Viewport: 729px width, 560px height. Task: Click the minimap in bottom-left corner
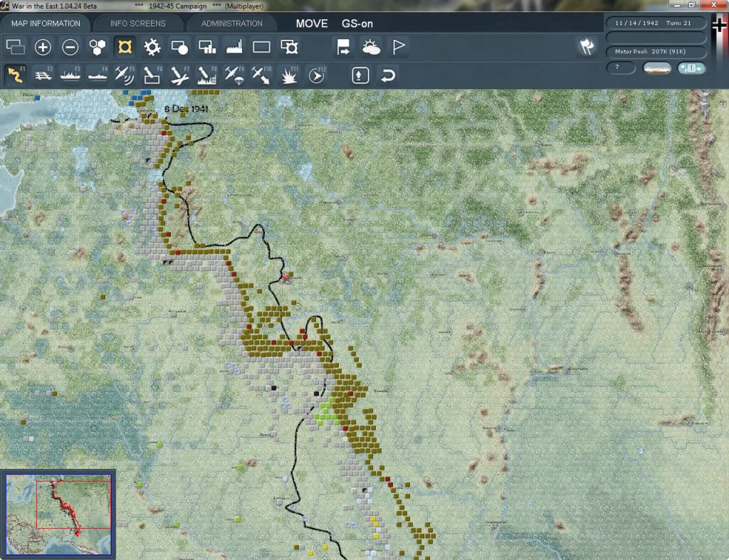click(x=58, y=514)
